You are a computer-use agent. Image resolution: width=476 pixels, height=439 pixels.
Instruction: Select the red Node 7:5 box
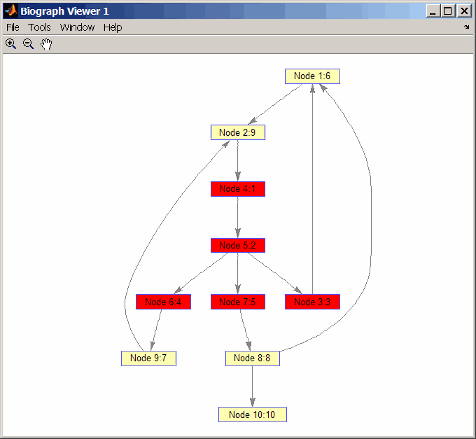pos(238,302)
